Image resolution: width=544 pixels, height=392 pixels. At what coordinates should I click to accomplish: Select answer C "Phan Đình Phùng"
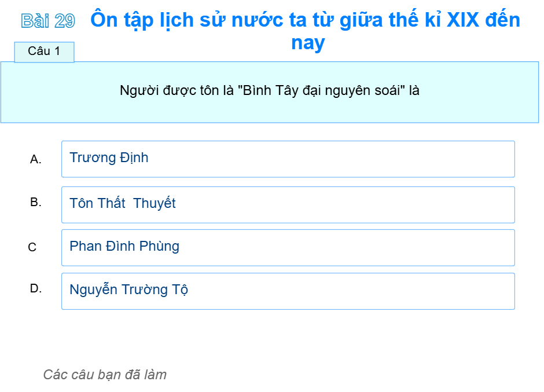(288, 247)
